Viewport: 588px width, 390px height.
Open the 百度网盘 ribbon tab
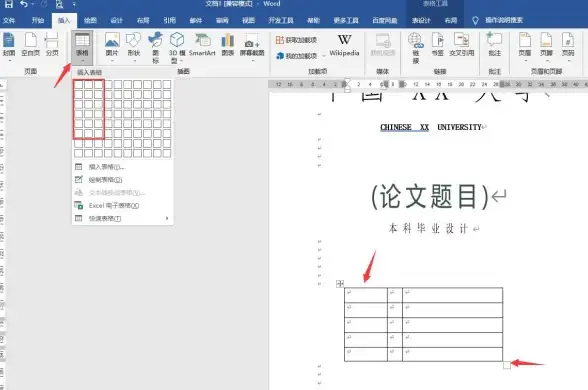click(385, 20)
